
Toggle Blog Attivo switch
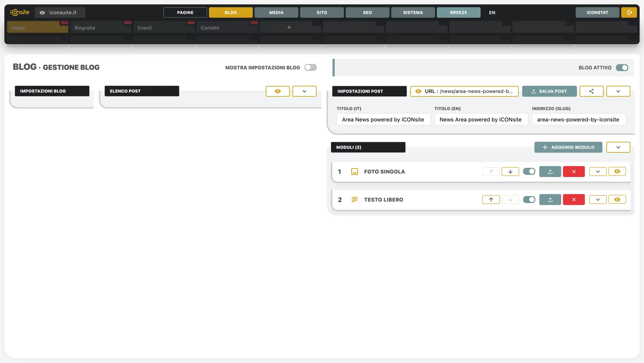point(622,68)
